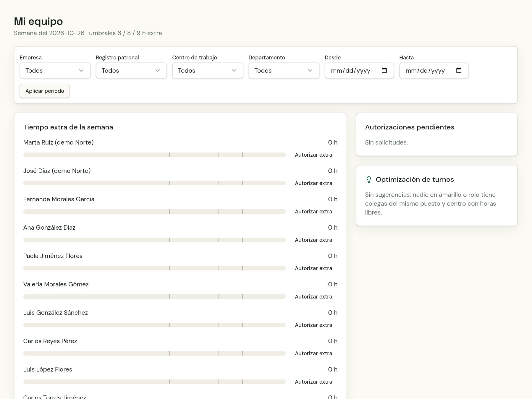The width and height of the screenshot is (532, 399).
Task: Select the name Luis González Sánchez
Action: point(56,313)
